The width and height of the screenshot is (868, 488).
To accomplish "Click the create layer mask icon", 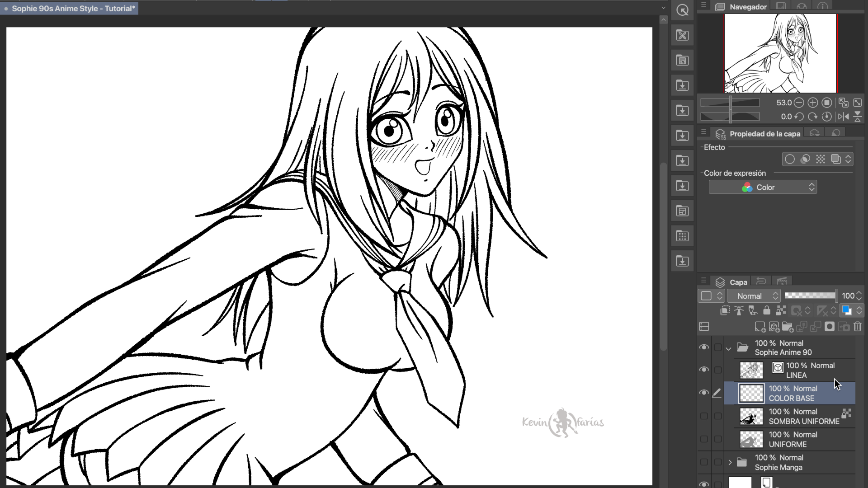I will (830, 327).
